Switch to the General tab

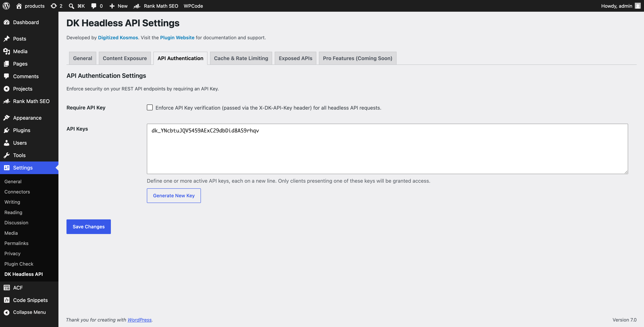click(x=83, y=58)
